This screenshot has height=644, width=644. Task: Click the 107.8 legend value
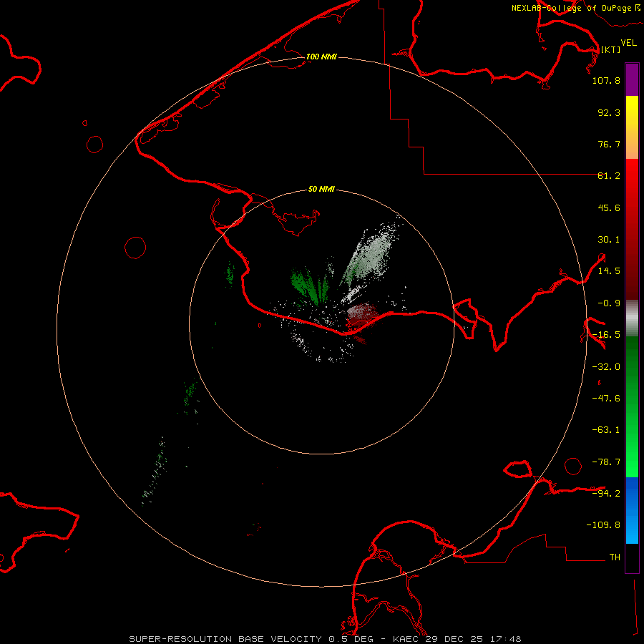tap(606, 80)
